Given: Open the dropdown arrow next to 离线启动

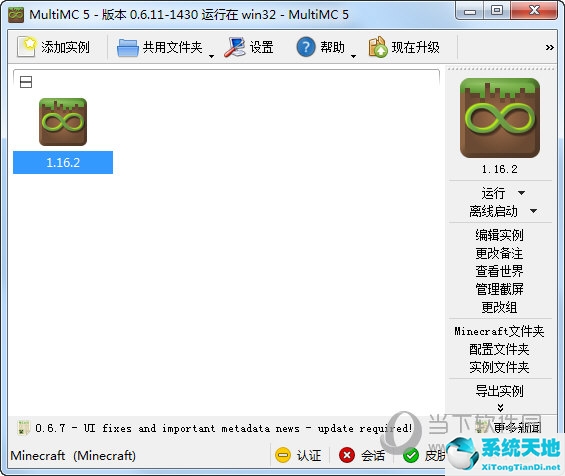Looking at the screenshot, I should point(533,211).
